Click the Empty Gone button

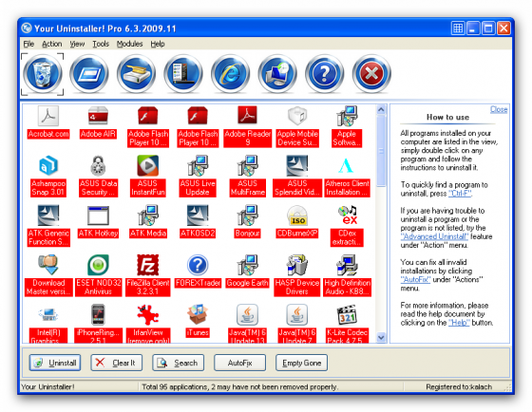[302, 363]
